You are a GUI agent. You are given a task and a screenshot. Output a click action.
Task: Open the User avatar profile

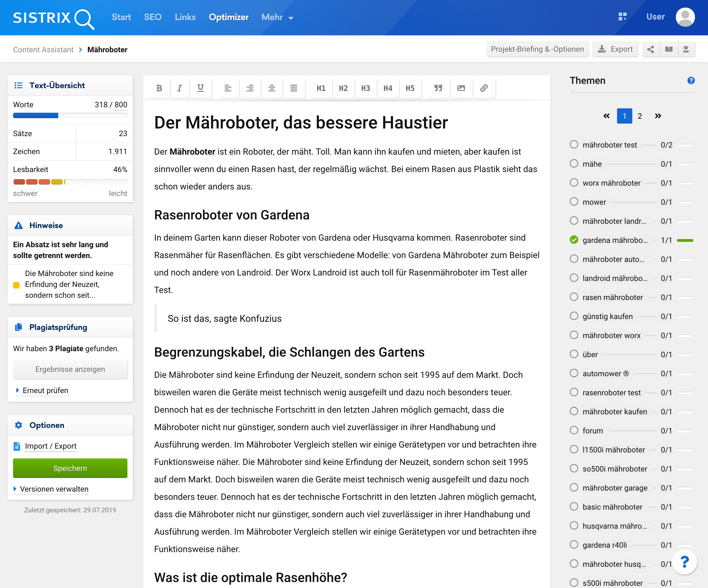[x=685, y=17]
